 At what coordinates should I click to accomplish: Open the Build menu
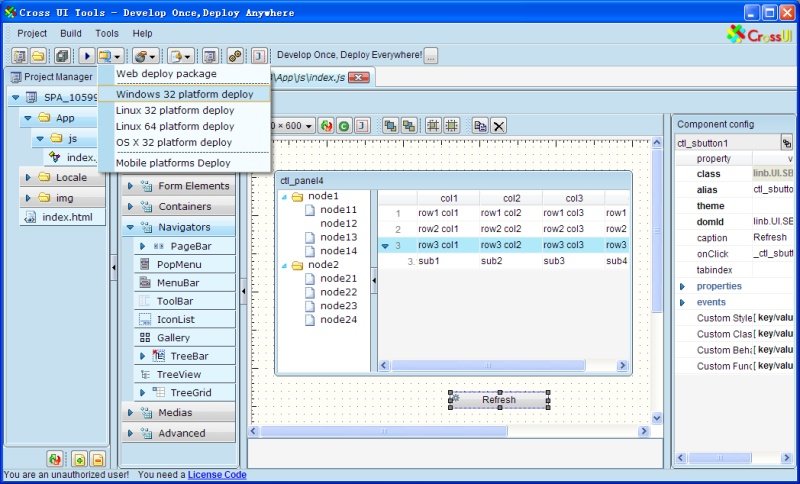pyautogui.click(x=71, y=33)
